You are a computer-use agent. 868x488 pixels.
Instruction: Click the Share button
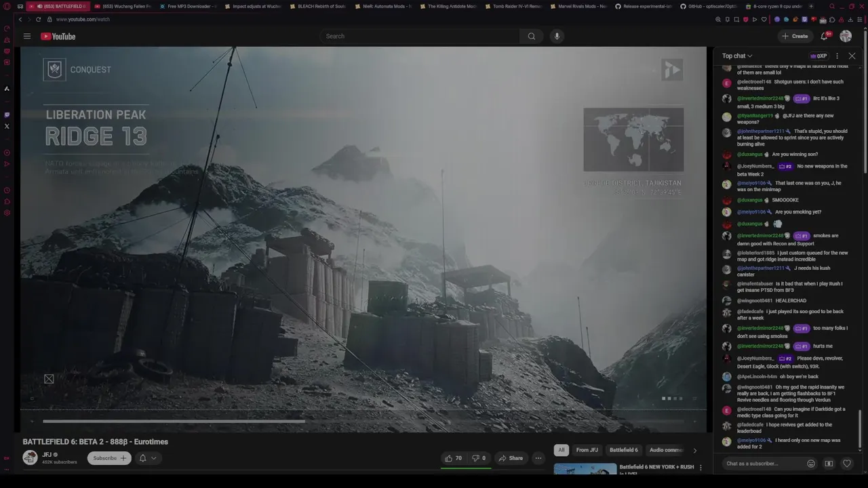pos(511,458)
